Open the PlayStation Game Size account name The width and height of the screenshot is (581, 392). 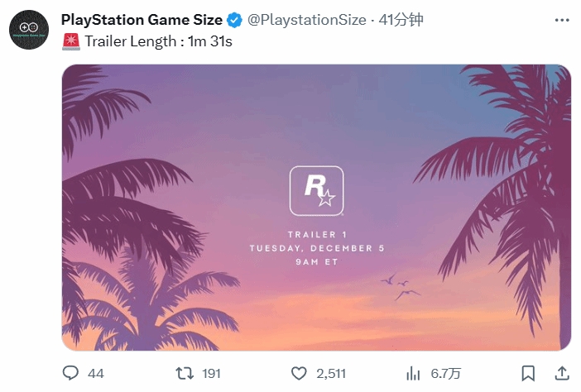point(142,20)
